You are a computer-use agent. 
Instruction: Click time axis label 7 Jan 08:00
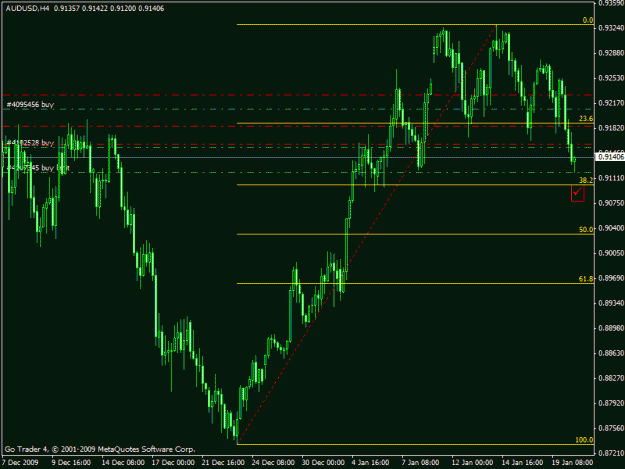(421, 463)
